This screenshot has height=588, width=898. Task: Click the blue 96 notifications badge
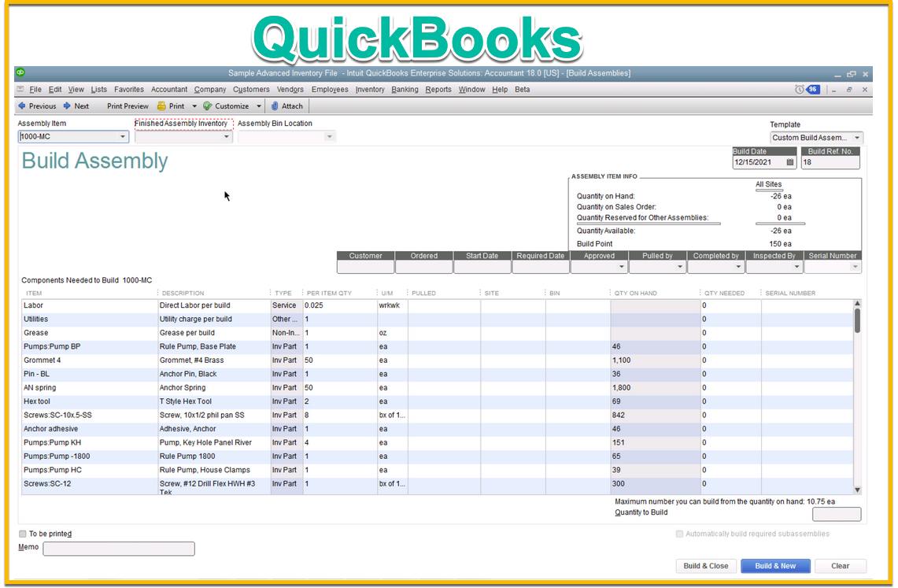pos(813,89)
